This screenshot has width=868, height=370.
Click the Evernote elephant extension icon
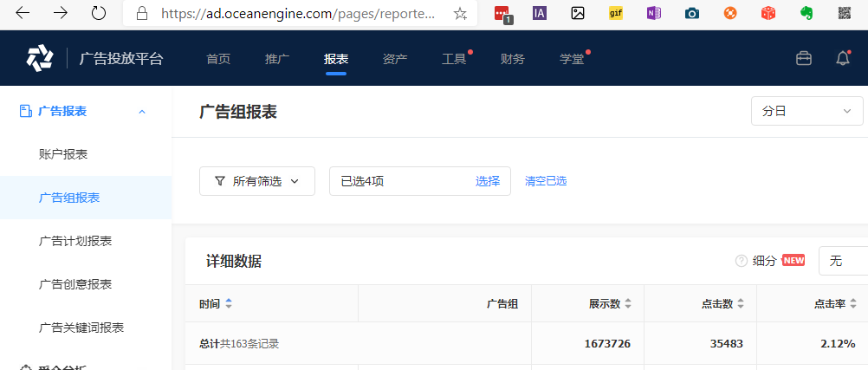pos(806,13)
